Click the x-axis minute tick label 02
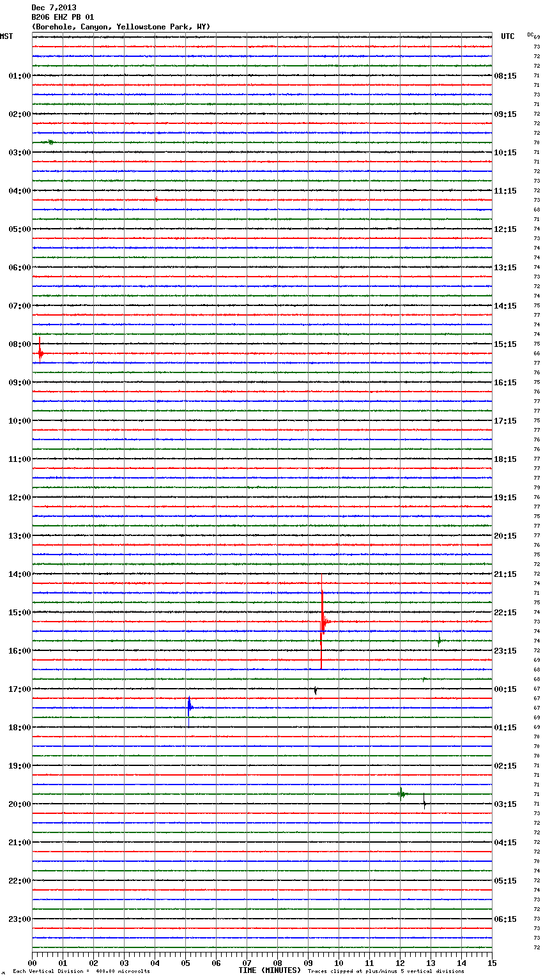 (x=93, y=963)
